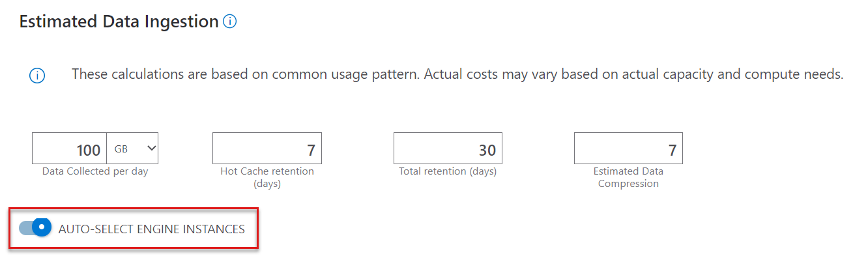Click the white knob of the engine instances toggle
Viewport: 868px width, 258px height.
[42, 228]
